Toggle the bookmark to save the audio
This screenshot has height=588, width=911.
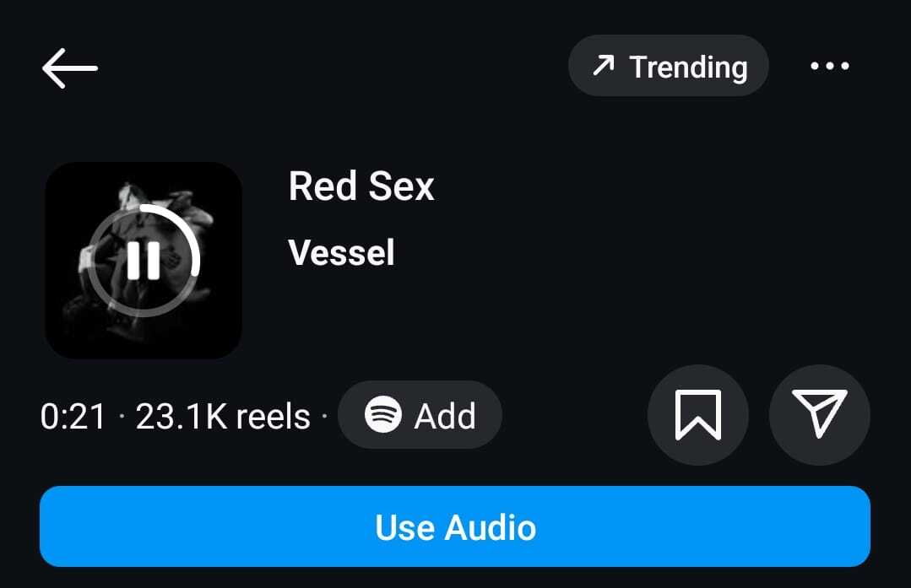tap(697, 414)
